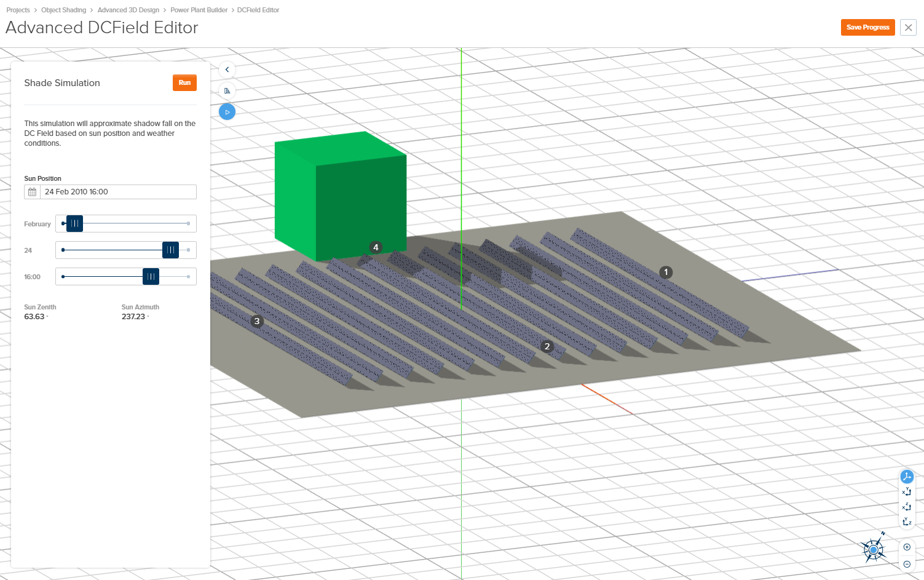Go to Object Shading breadcrumb

pos(63,10)
